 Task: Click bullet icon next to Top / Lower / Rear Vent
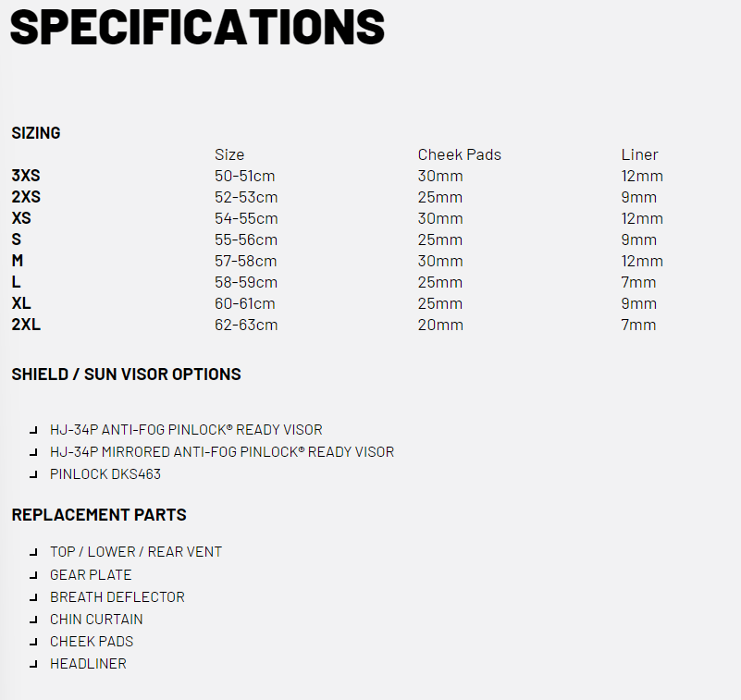pos(33,553)
